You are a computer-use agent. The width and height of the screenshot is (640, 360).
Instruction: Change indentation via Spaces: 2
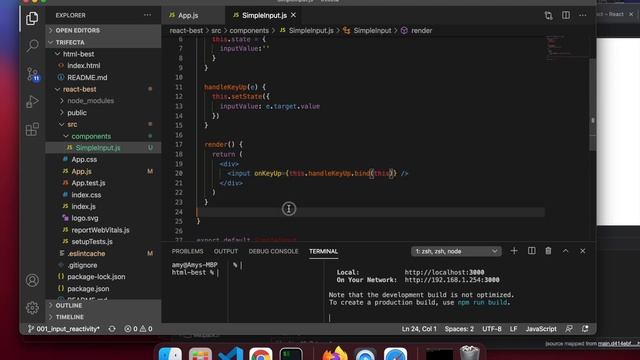(x=459, y=329)
